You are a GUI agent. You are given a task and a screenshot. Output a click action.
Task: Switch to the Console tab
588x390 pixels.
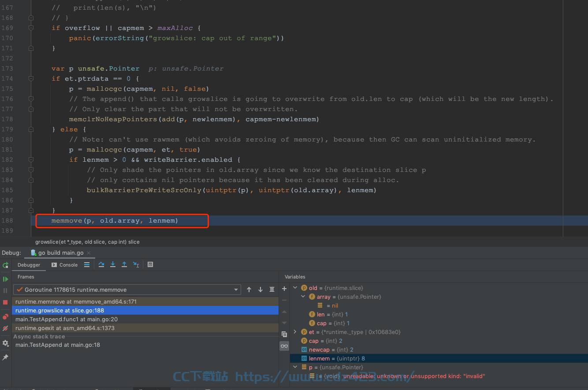click(64, 265)
